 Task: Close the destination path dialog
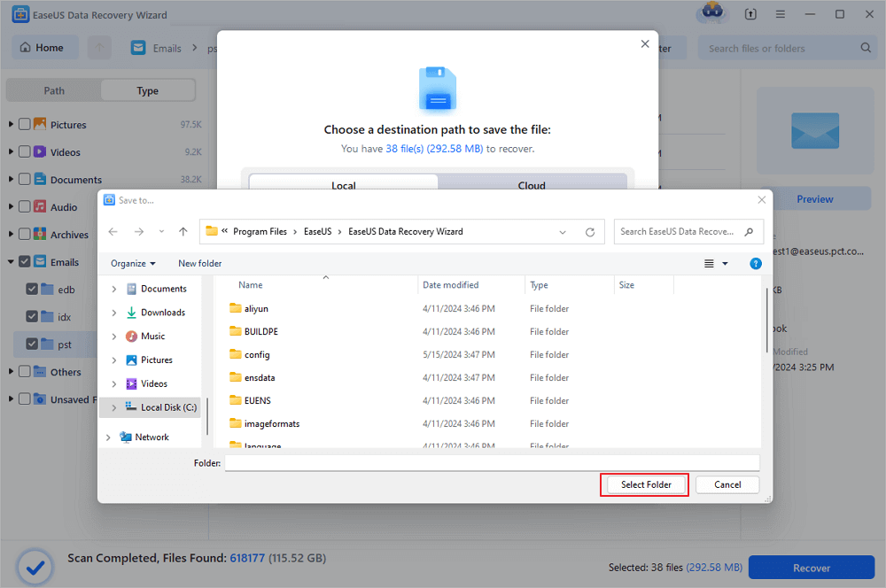coord(645,44)
